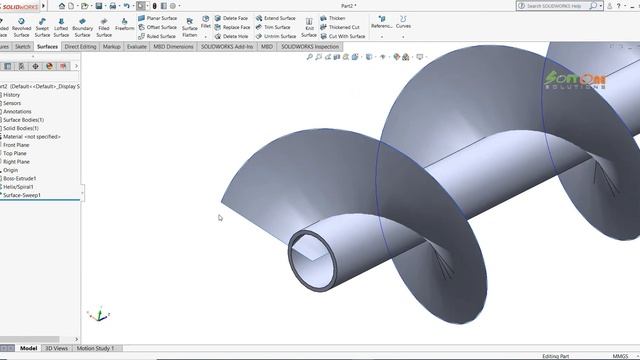Image resolution: width=640 pixels, height=360 pixels.
Task: Click the Print icon
Action: pyautogui.click(x=113, y=6)
